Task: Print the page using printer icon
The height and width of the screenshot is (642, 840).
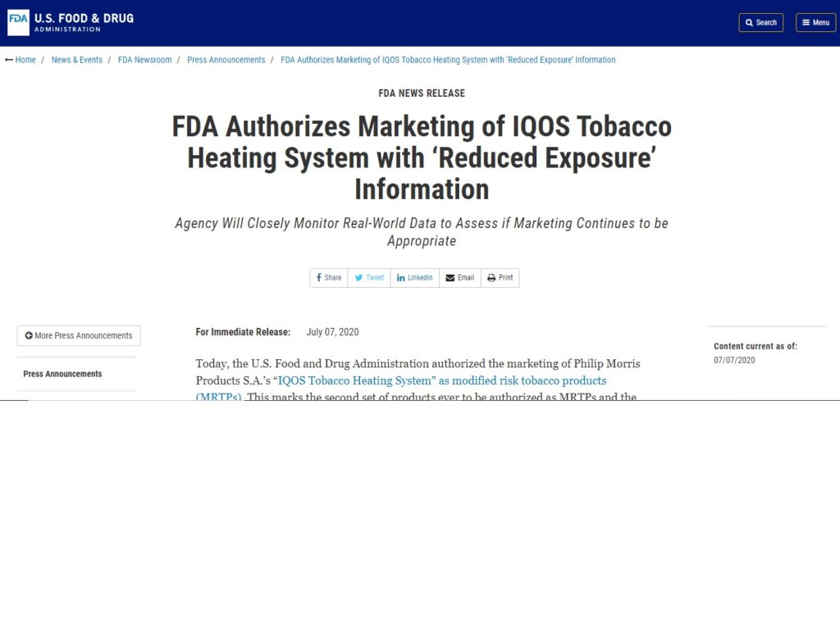Action: [x=500, y=278]
